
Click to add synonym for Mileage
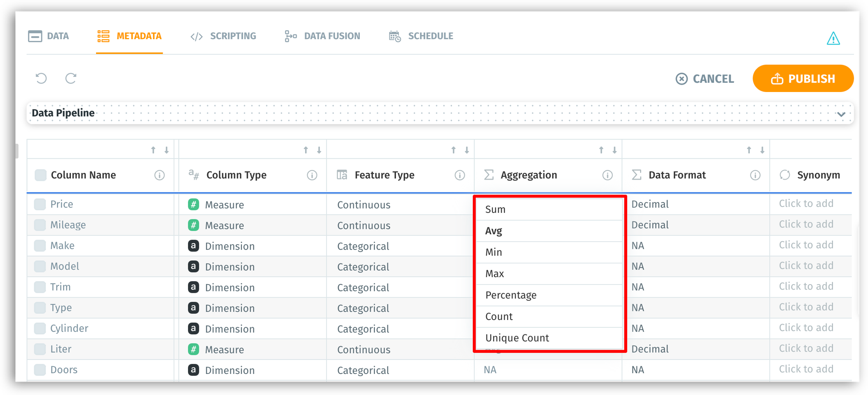[x=806, y=225]
